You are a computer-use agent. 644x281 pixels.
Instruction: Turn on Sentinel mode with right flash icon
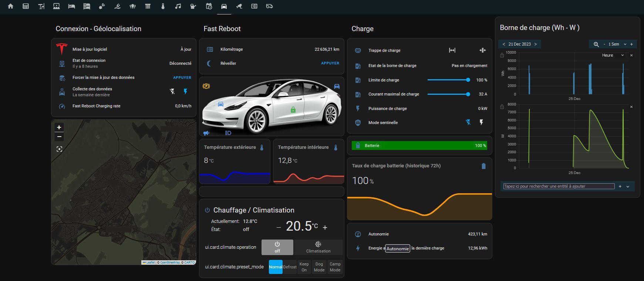point(481,122)
